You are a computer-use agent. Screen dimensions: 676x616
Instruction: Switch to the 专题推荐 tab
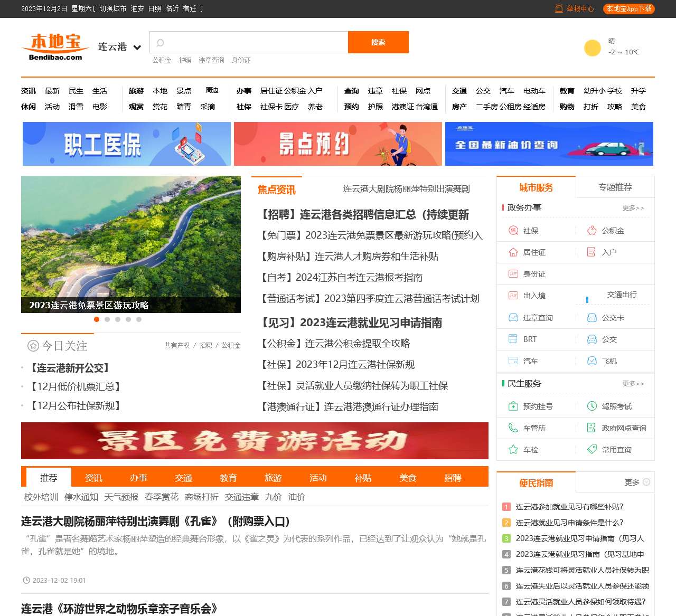coord(615,187)
